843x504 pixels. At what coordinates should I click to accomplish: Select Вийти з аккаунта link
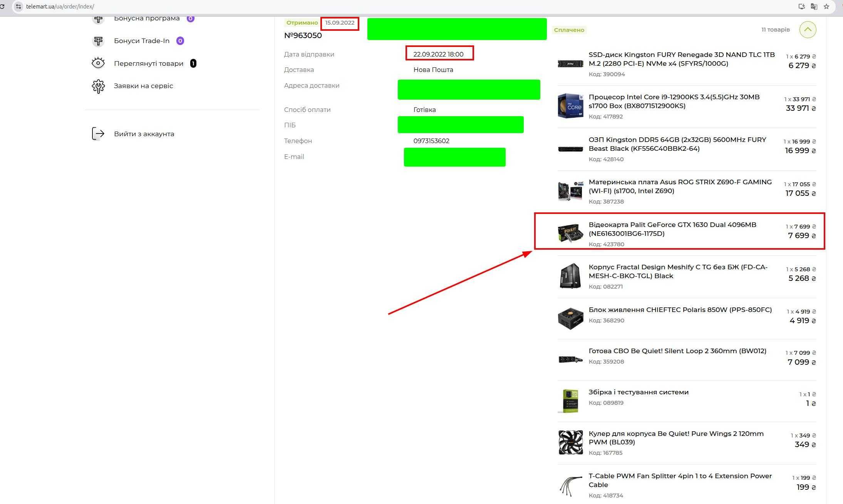144,134
